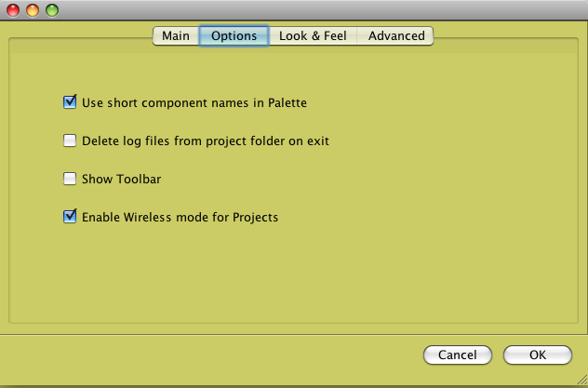Dismiss dialog with the Cancel button
Viewport: 588px width, 388px height.
click(x=458, y=355)
